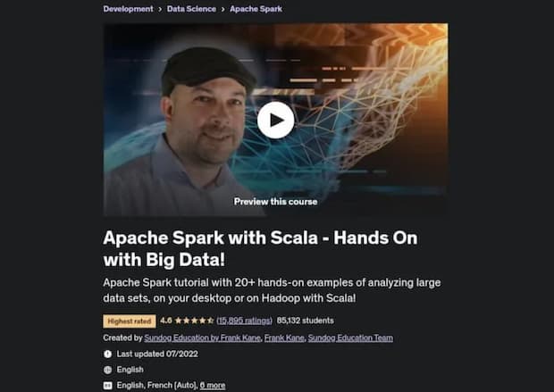Expand the 6 more caption languages
This screenshot has height=392, width=554.
tap(213, 385)
